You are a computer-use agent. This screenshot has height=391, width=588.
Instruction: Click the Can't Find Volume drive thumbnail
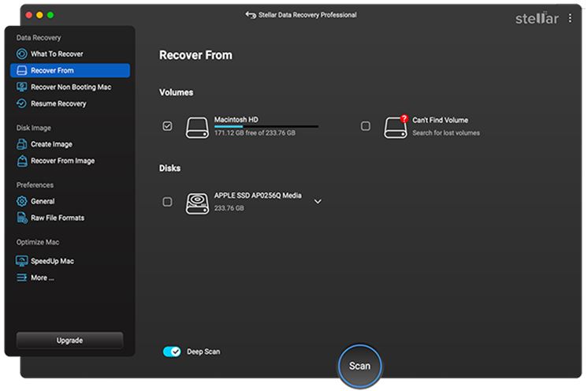tap(395, 126)
